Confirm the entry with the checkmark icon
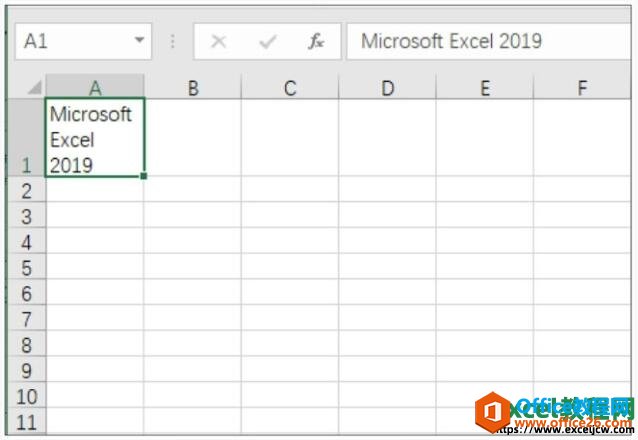 click(x=268, y=41)
